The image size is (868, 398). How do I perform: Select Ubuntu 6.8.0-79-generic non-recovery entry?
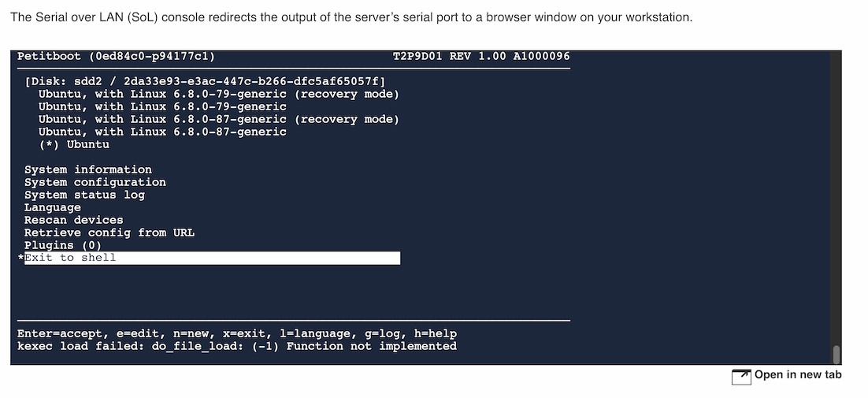tap(162, 106)
